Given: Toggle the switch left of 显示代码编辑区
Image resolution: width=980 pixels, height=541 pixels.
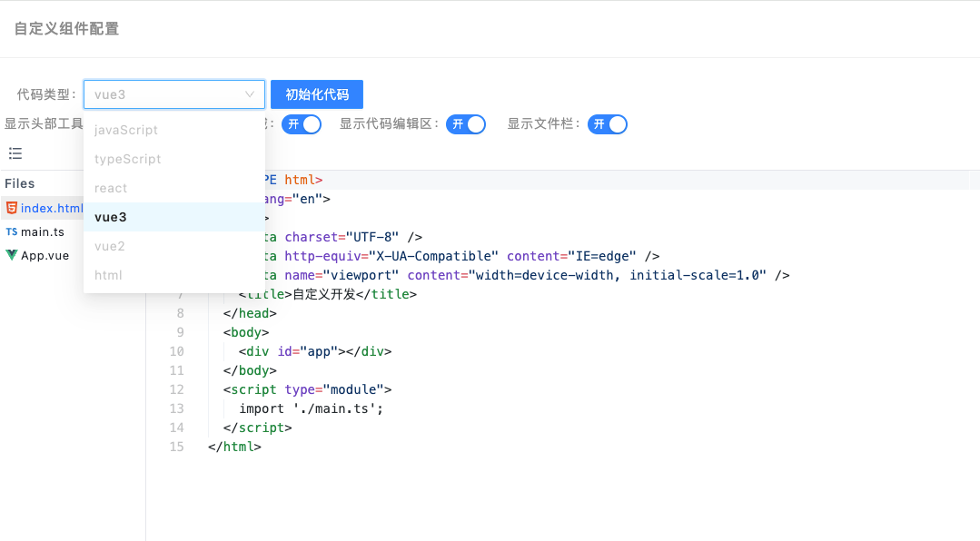Looking at the screenshot, I should (302, 124).
